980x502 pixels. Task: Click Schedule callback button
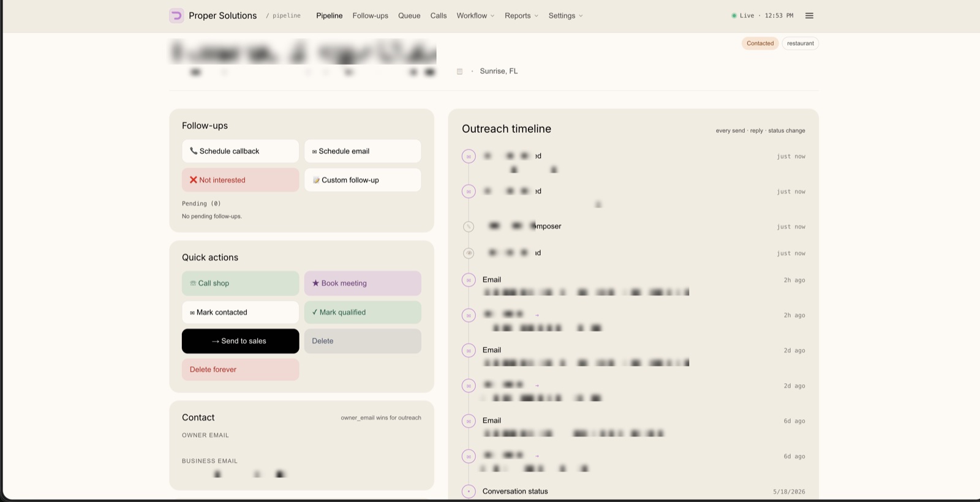click(x=240, y=151)
